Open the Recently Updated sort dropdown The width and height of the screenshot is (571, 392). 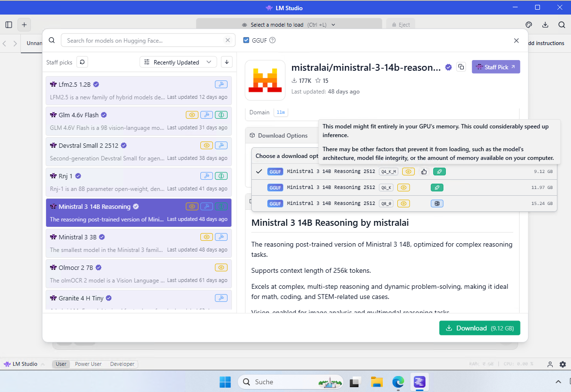[x=178, y=62]
